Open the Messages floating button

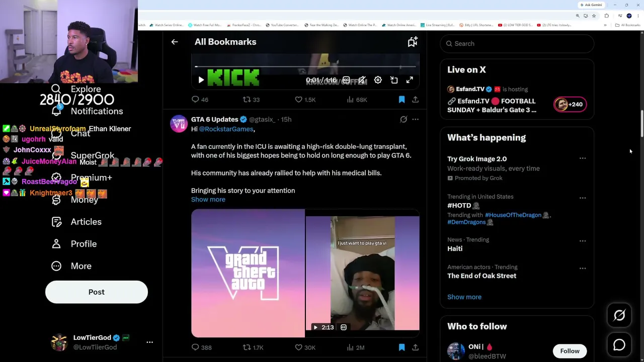click(x=619, y=345)
